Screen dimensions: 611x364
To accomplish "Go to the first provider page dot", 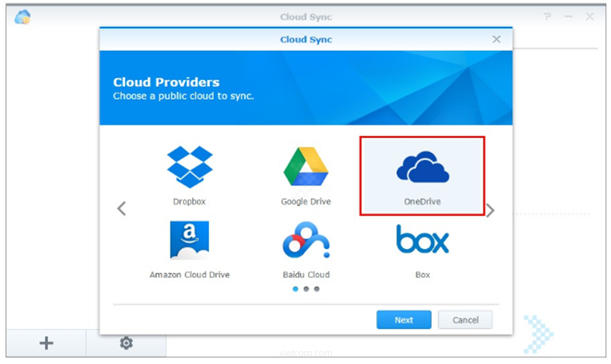I will pos(295,289).
